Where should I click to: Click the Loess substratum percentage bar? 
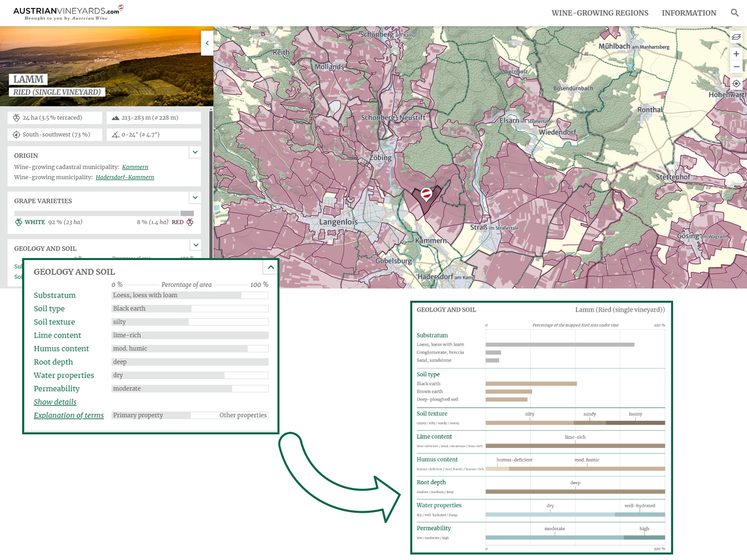(x=176, y=295)
